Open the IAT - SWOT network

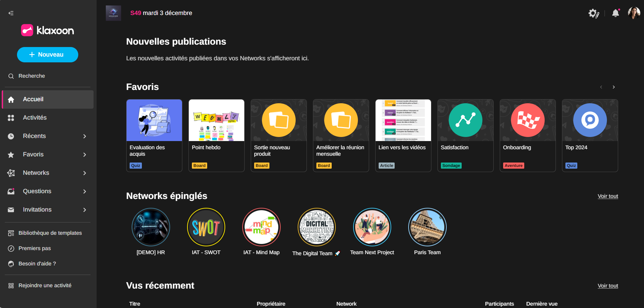(206, 227)
